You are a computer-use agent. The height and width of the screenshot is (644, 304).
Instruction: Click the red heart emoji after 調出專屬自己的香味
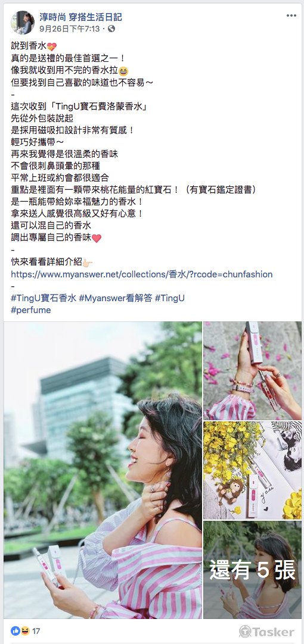[96, 239]
